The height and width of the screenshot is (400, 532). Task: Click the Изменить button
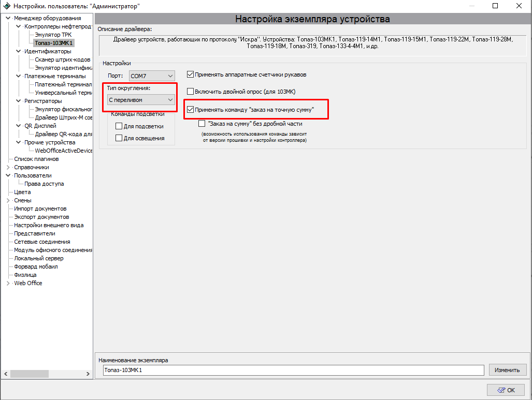pos(508,370)
